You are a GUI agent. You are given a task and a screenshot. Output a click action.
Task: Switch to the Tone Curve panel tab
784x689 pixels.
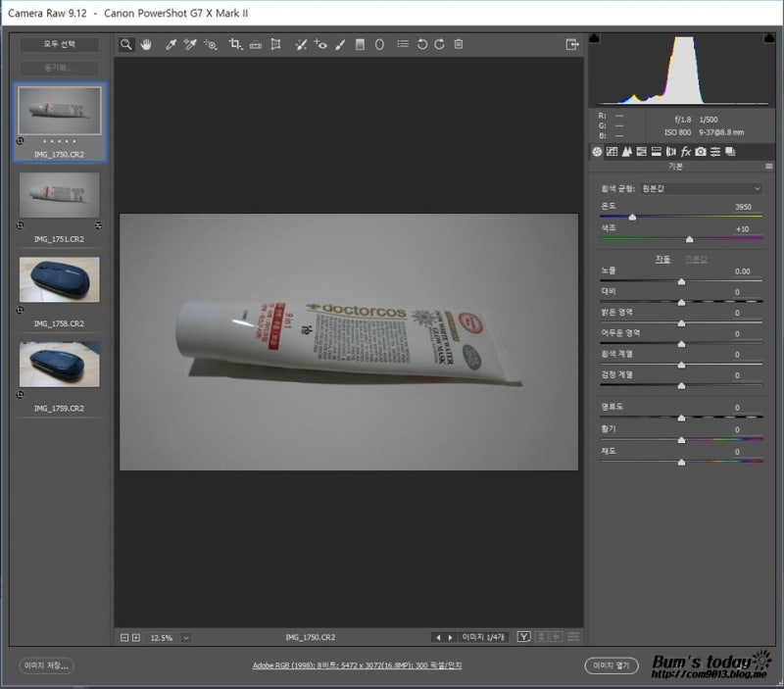612,152
